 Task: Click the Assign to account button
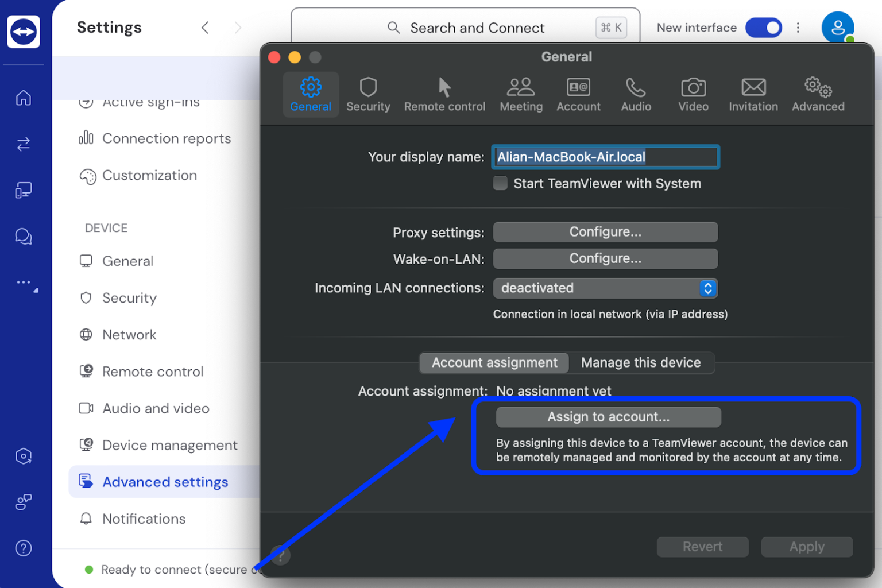[608, 417]
